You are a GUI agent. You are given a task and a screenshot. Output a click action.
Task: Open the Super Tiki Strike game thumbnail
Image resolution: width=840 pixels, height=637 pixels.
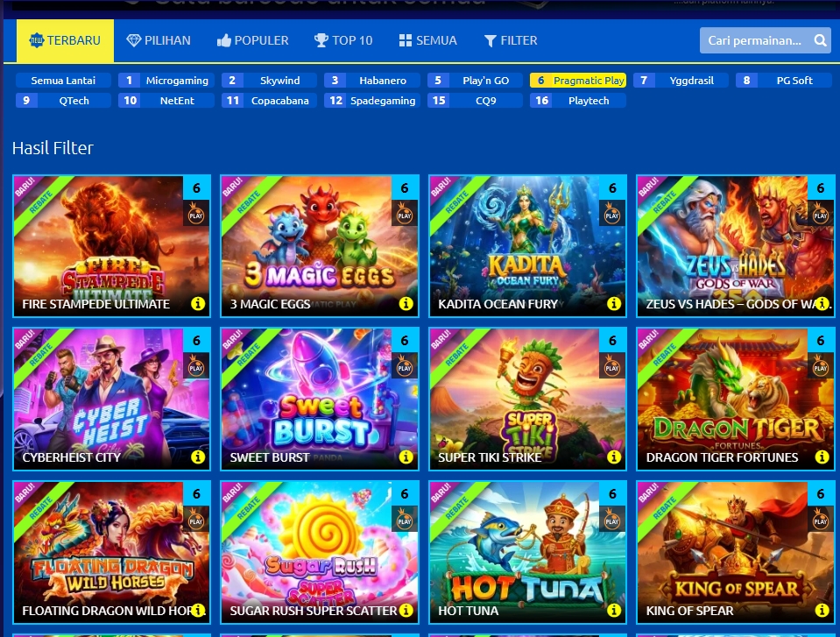point(527,400)
